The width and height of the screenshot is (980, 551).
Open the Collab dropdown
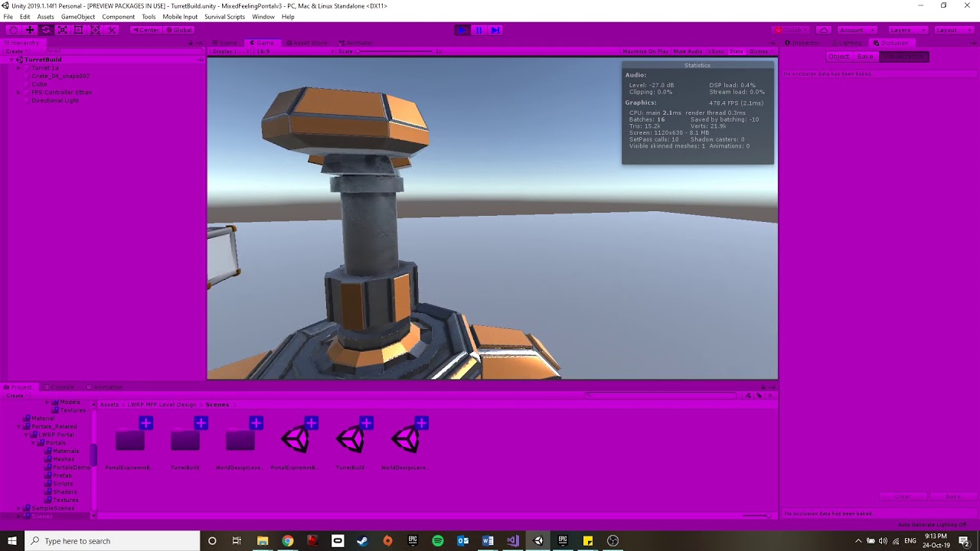pos(791,30)
